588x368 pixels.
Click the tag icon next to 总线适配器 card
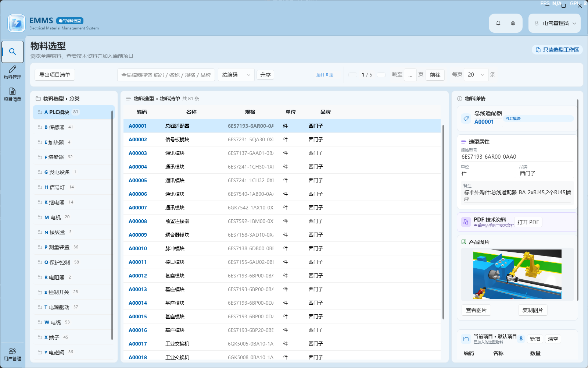466,118
